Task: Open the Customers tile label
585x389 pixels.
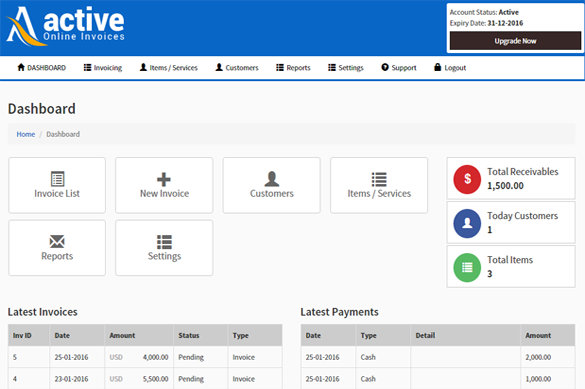Action: coord(272,194)
